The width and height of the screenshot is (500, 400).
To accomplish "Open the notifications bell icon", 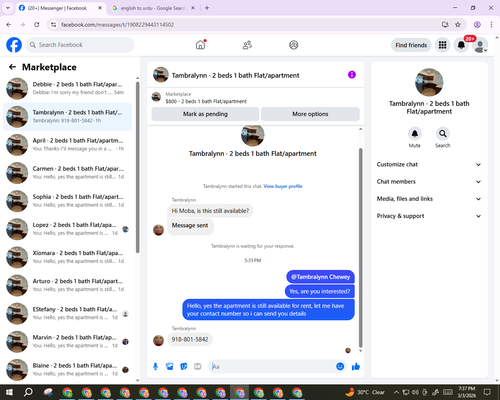I will [461, 45].
